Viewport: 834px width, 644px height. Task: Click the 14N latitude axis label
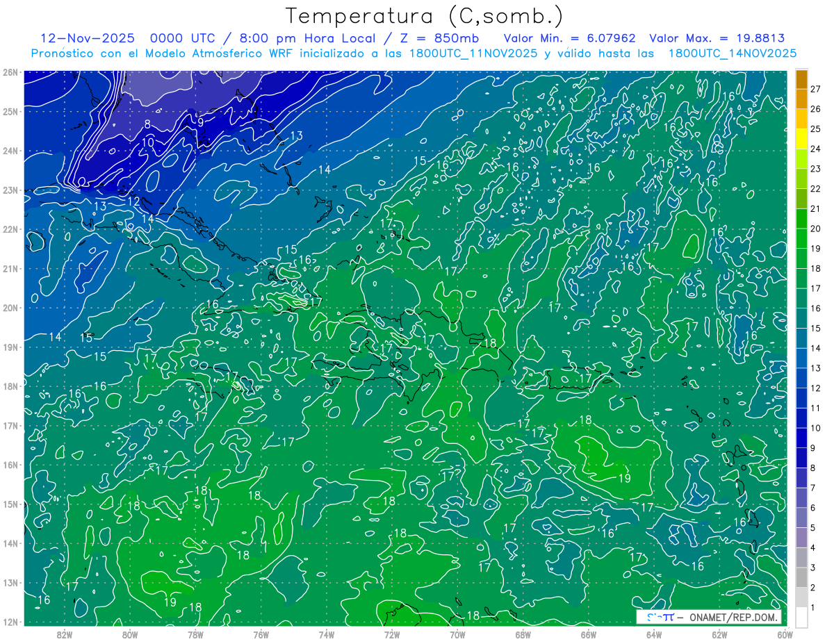[x=10, y=543]
